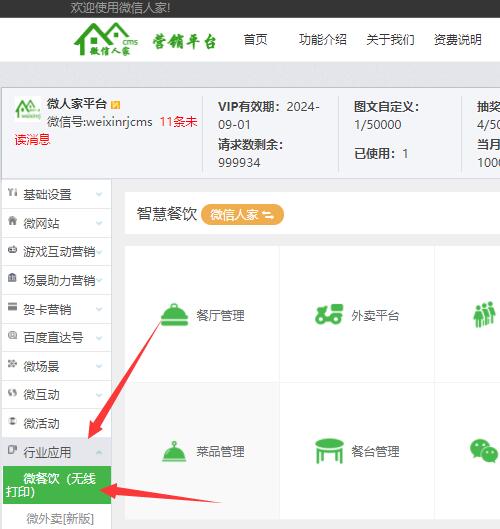Collapse the 行业应用 chevron
The image size is (500, 529).
click(x=99, y=452)
